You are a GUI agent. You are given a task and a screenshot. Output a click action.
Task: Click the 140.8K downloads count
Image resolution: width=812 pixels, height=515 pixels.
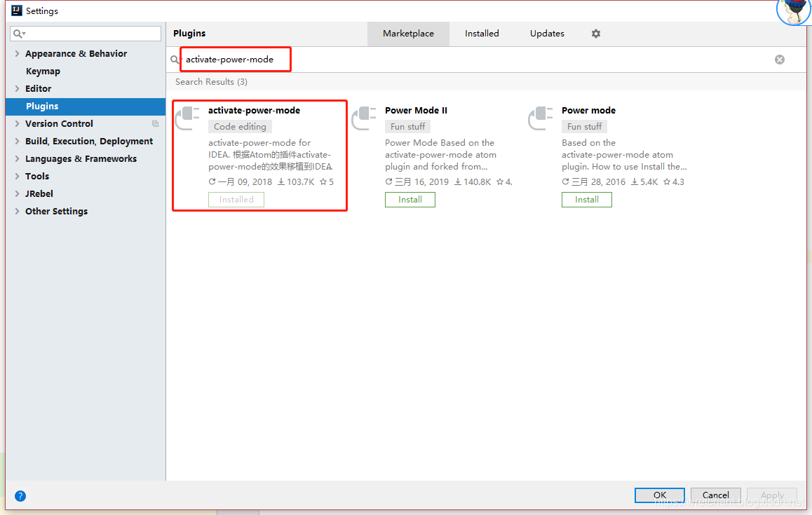coord(473,181)
